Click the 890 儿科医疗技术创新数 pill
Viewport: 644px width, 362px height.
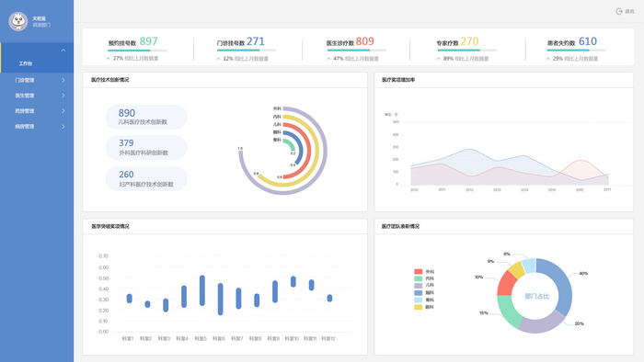coord(146,117)
